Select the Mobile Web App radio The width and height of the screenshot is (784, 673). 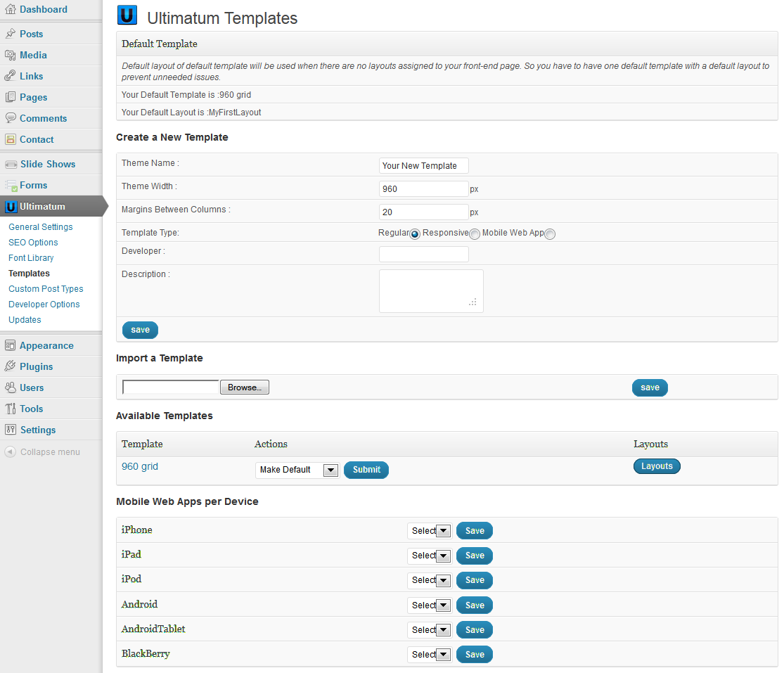(x=549, y=234)
